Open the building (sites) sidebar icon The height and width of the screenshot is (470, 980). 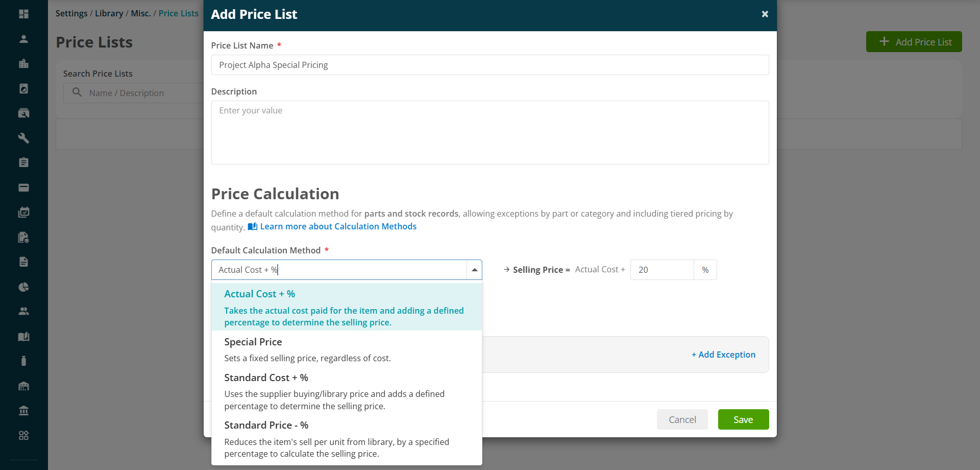pyautogui.click(x=23, y=63)
